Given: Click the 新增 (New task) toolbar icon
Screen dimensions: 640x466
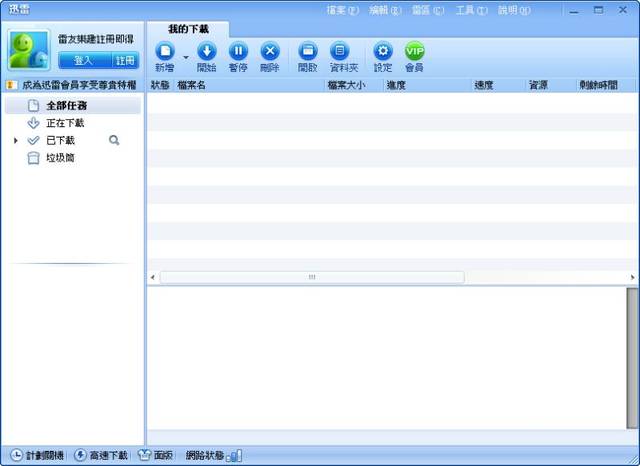Looking at the screenshot, I should click(163, 51).
